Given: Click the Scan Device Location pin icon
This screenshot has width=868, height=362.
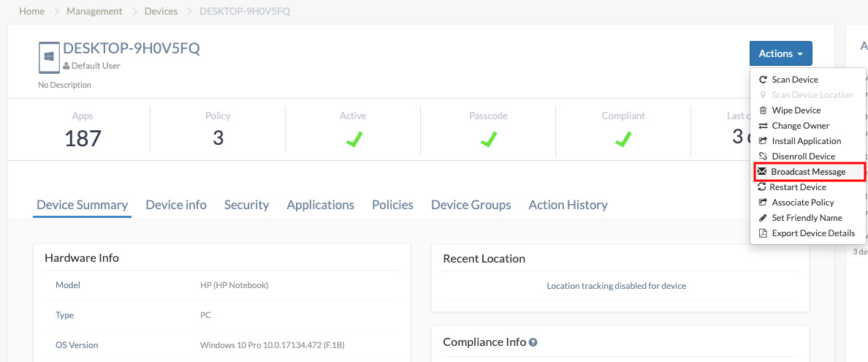Looking at the screenshot, I should point(763,95).
